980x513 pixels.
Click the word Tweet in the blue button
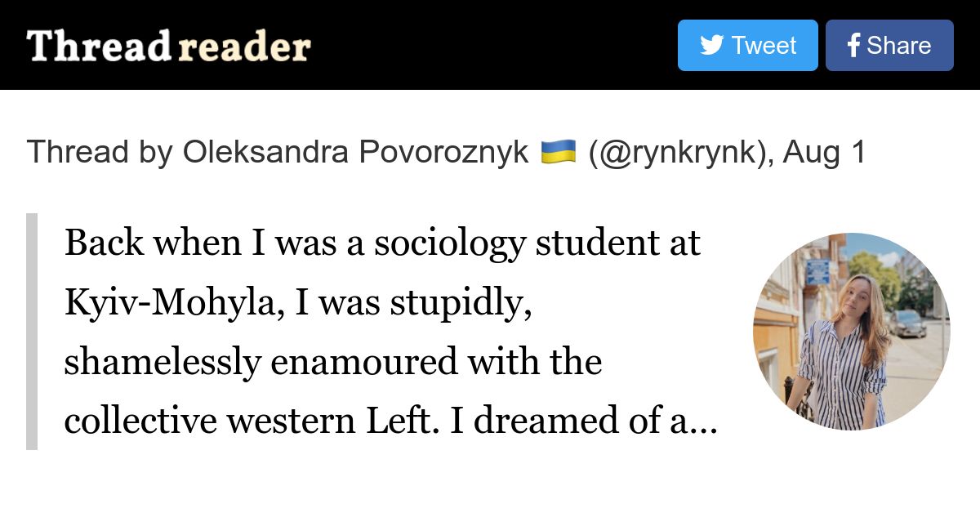click(x=764, y=46)
